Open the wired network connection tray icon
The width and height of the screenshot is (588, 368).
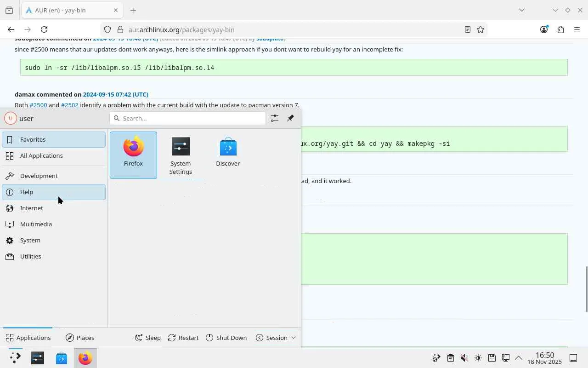point(505,358)
